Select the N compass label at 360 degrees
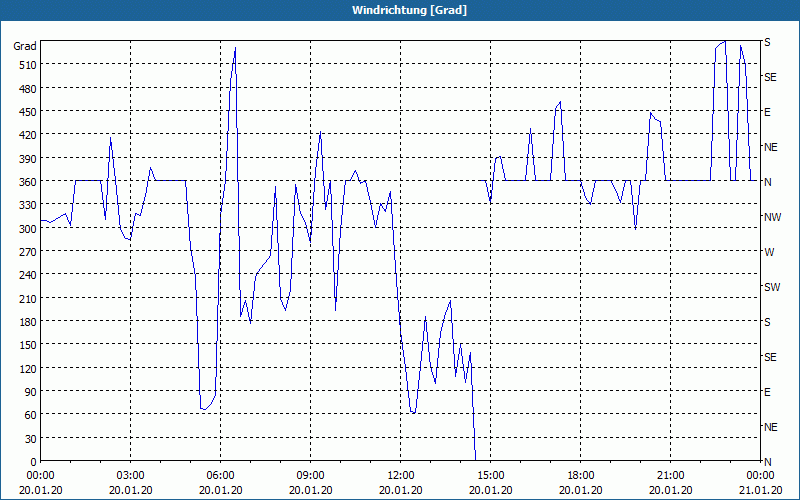 (767, 182)
